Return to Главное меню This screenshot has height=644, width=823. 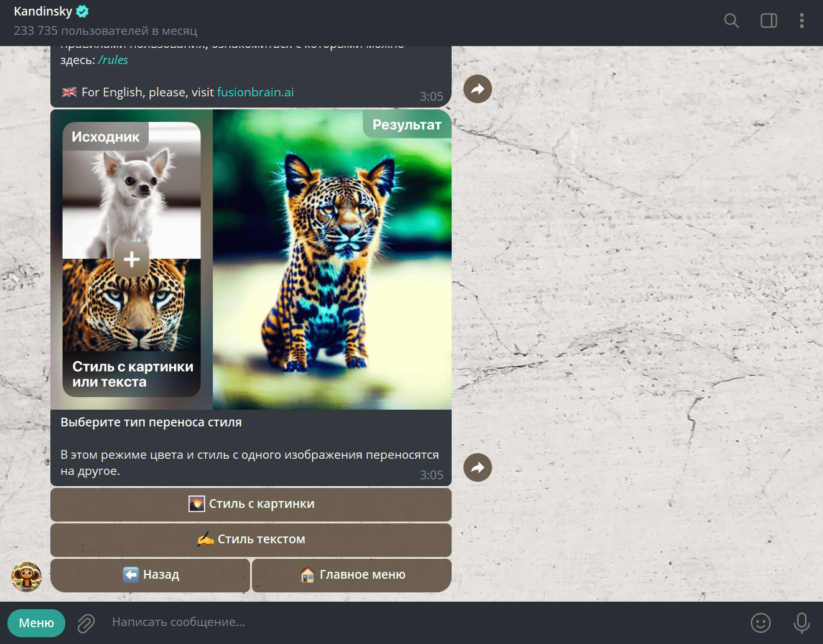pos(351,575)
